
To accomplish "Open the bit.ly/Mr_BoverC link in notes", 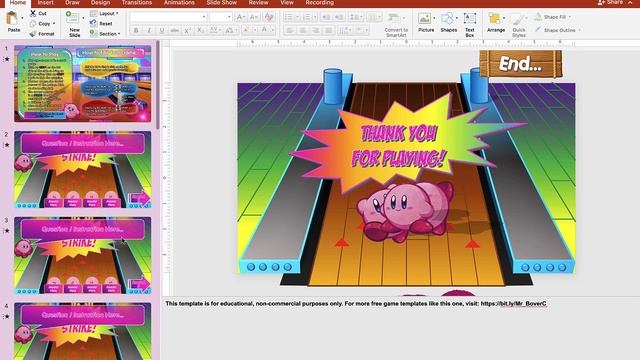I will click(x=513, y=304).
